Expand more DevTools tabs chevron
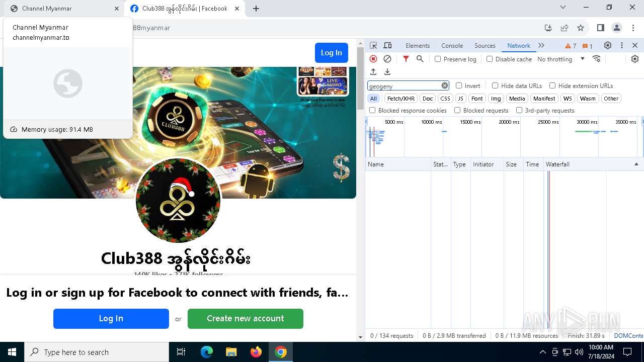Viewport: 644px width, 362px height. click(541, 45)
